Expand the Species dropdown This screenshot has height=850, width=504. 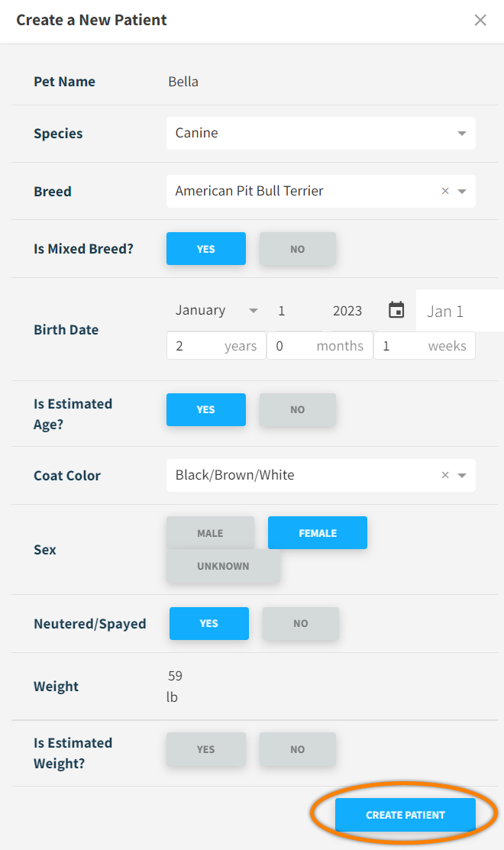461,134
